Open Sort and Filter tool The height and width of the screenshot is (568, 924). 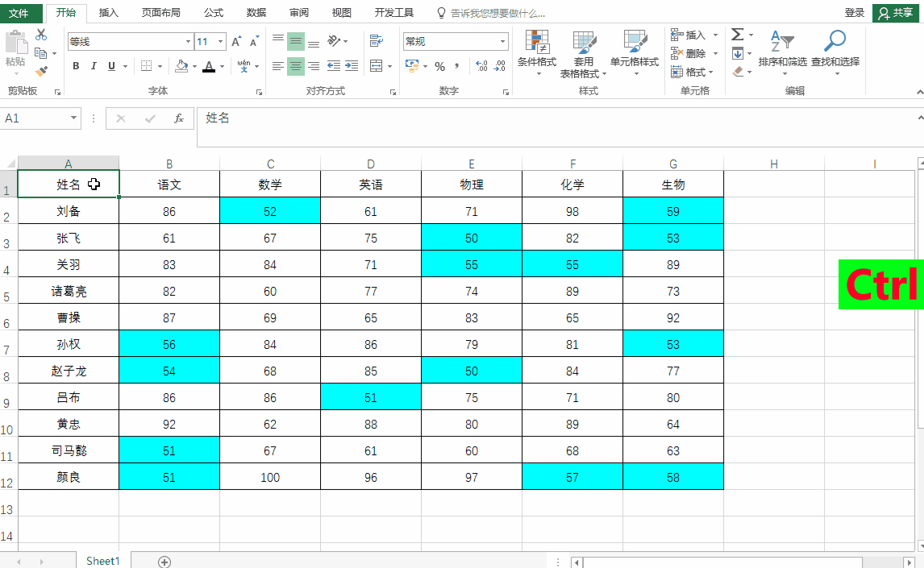[x=783, y=53]
